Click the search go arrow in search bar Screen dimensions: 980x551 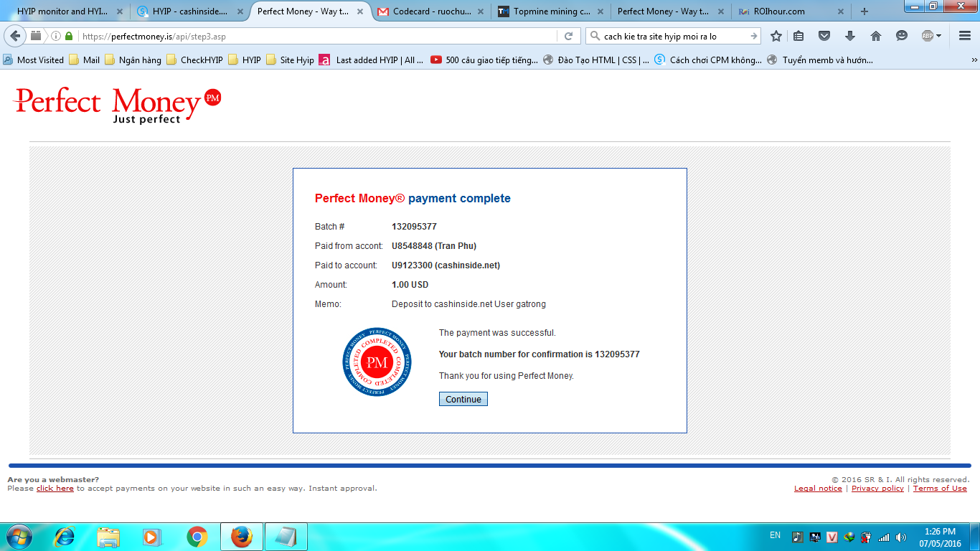[x=754, y=36]
